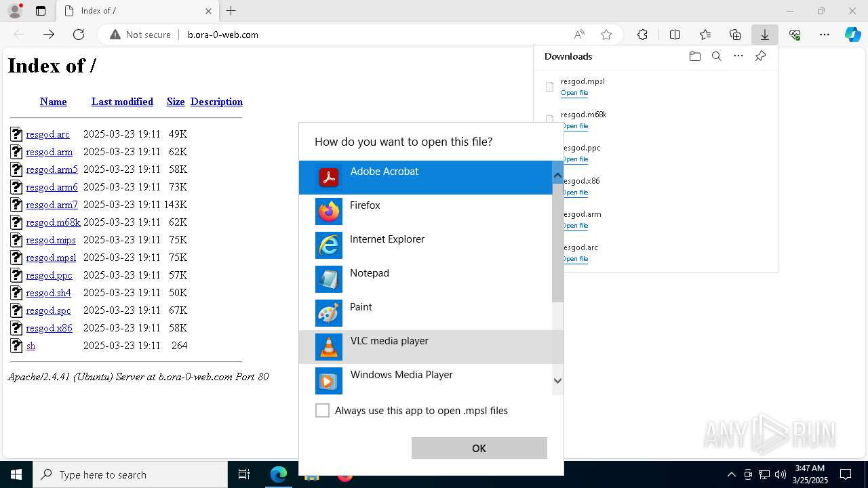Open the Favorites toolbar icon
The image size is (868, 488).
[705, 35]
